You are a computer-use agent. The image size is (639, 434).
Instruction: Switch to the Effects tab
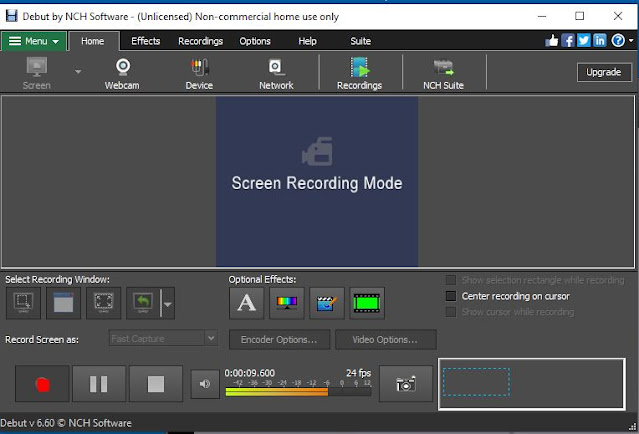coord(145,41)
